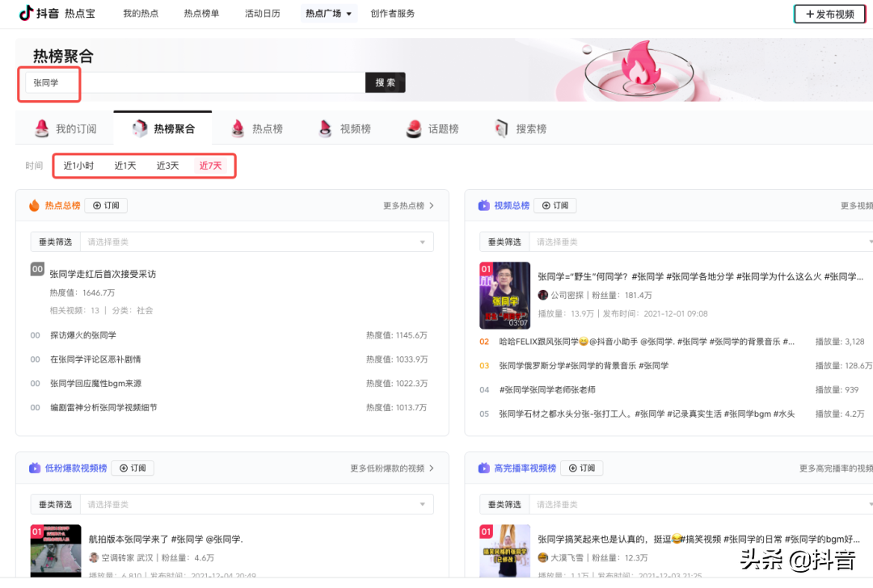Switch to 热点榜 tab
Screen dimensions: 873x588
(257, 128)
